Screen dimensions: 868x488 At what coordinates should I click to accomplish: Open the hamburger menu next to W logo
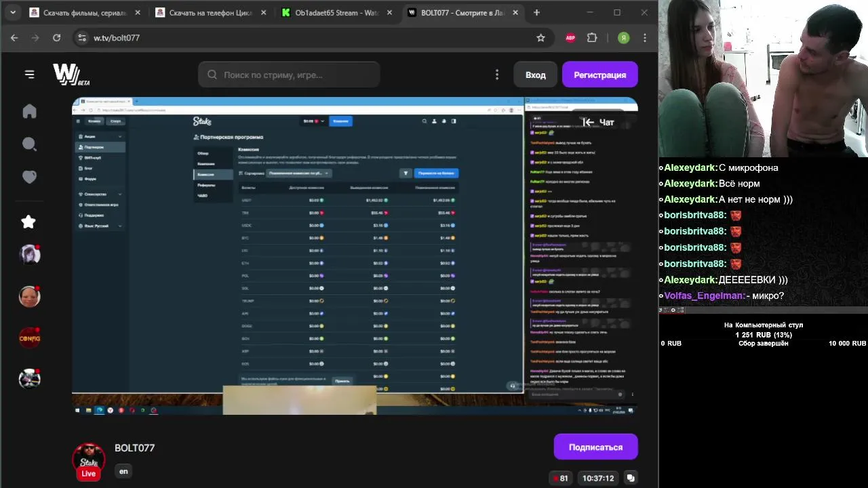click(x=29, y=75)
